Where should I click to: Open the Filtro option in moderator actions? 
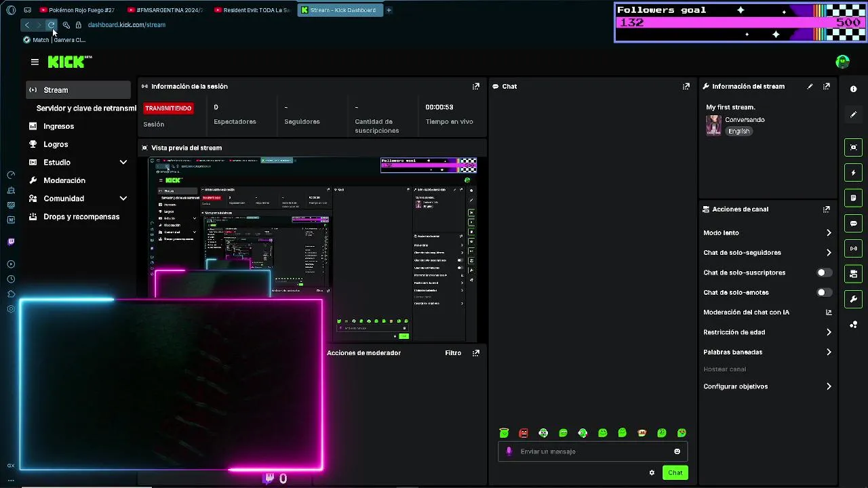coord(453,352)
